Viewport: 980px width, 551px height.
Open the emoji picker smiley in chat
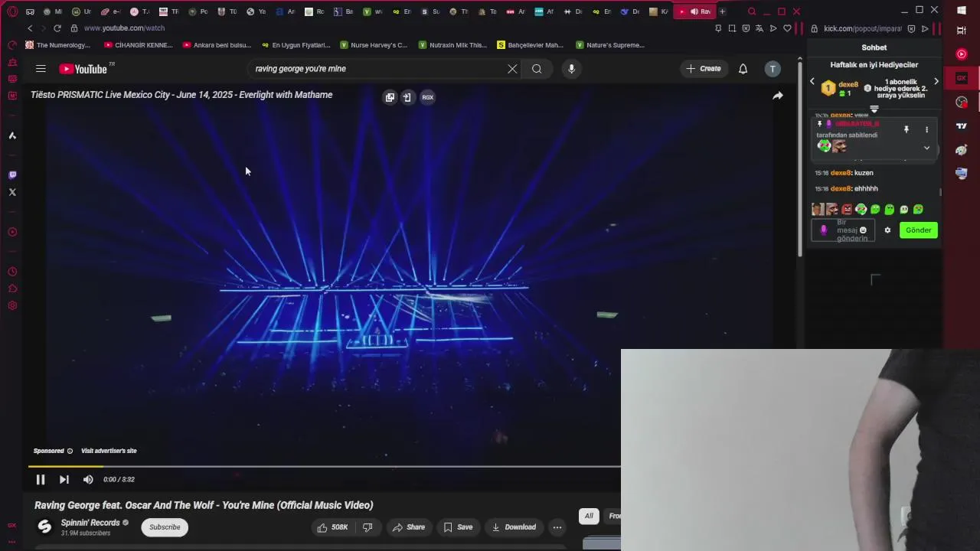point(863,230)
